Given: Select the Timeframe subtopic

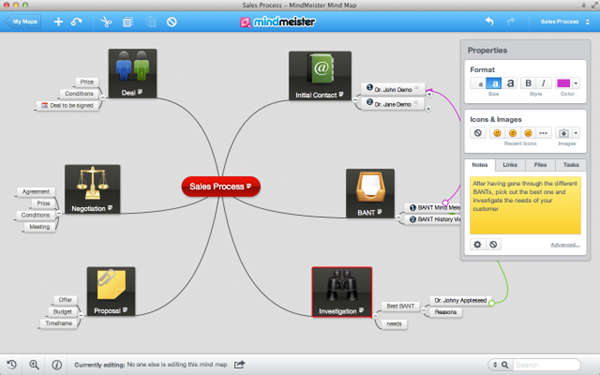Looking at the screenshot, I should tap(59, 323).
